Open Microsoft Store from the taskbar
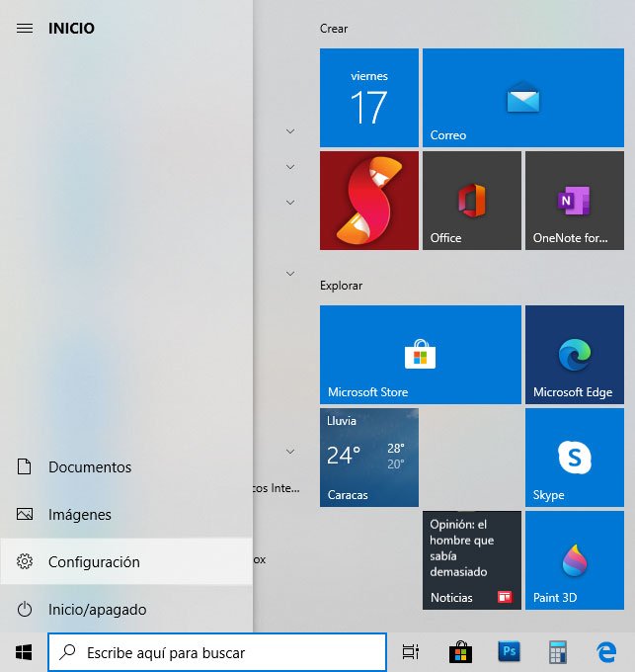 [x=460, y=652]
